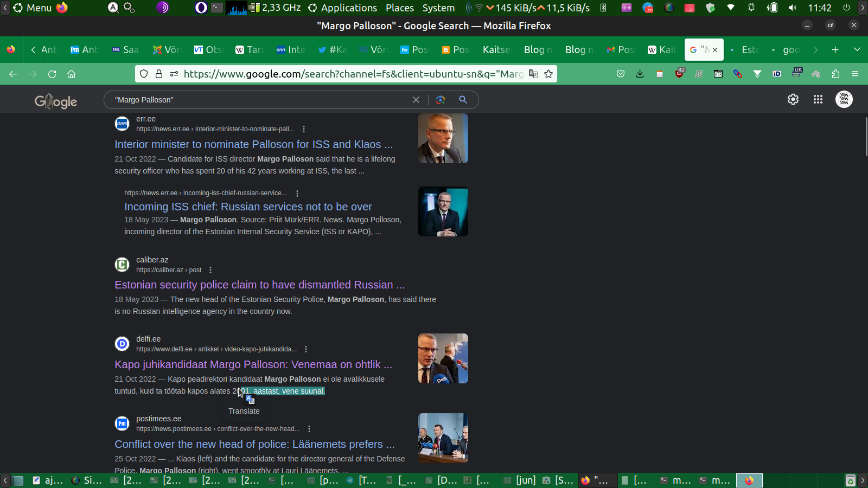The width and height of the screenshot is (868, 488).
Task: Click the 11:42 clock in top panel
Action: tap(820, 8)
